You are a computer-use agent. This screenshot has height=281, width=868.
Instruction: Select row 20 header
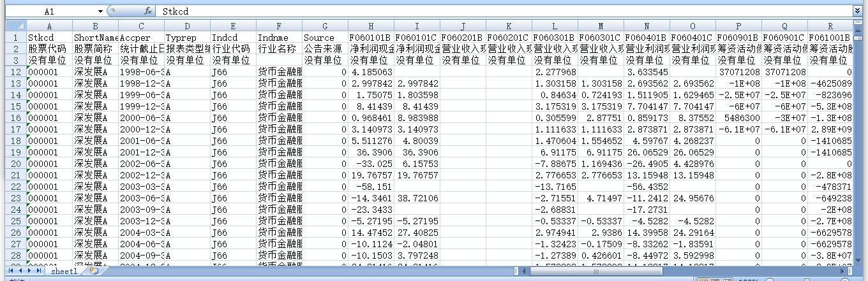(17, 164)
